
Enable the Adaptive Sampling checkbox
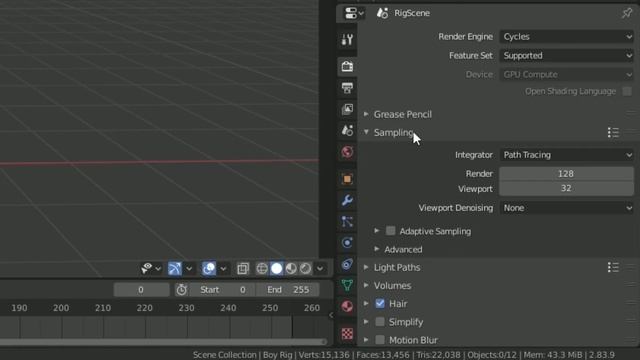pos(391,231)
